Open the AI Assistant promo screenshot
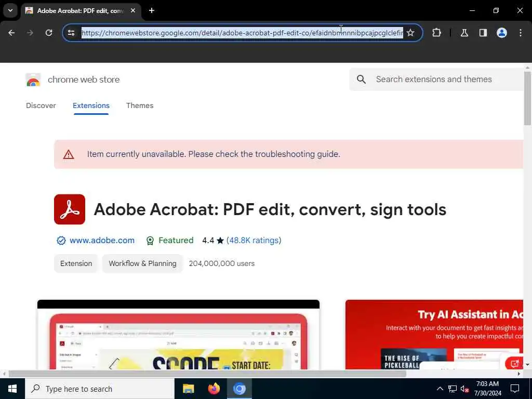The image size is (532, 399). 434,335
